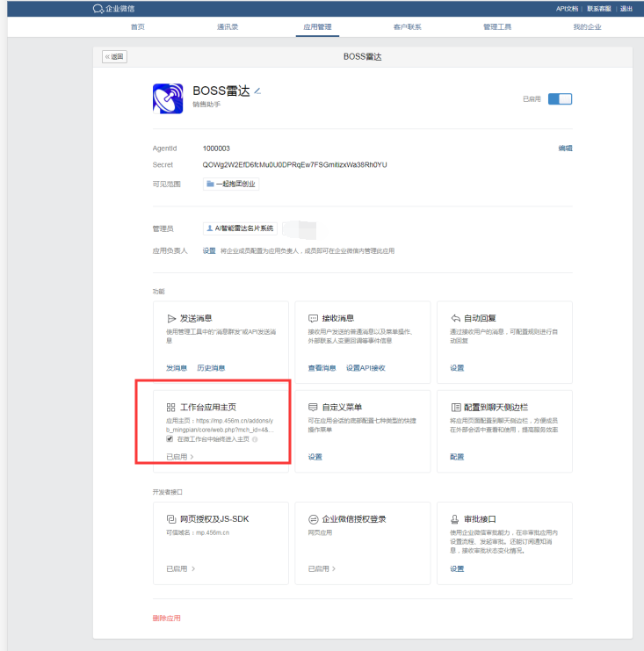644x651 pixels.
Task: Open the 通讯录 tab
Action: 228,27
